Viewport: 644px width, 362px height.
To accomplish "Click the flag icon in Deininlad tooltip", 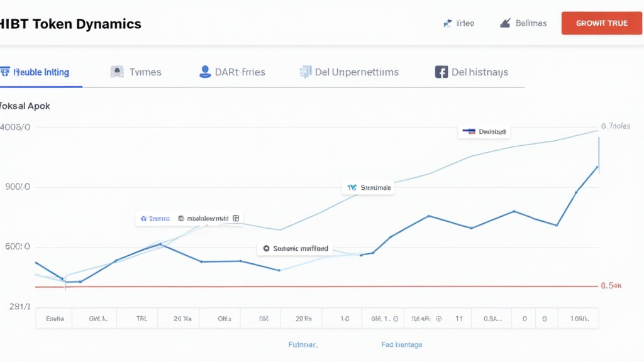I will [469, 132].
